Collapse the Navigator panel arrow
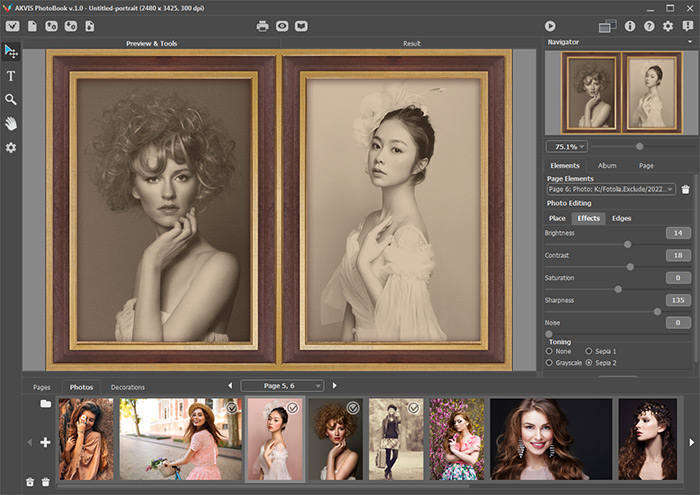The image size is (700, 495). tap(690, 42)
